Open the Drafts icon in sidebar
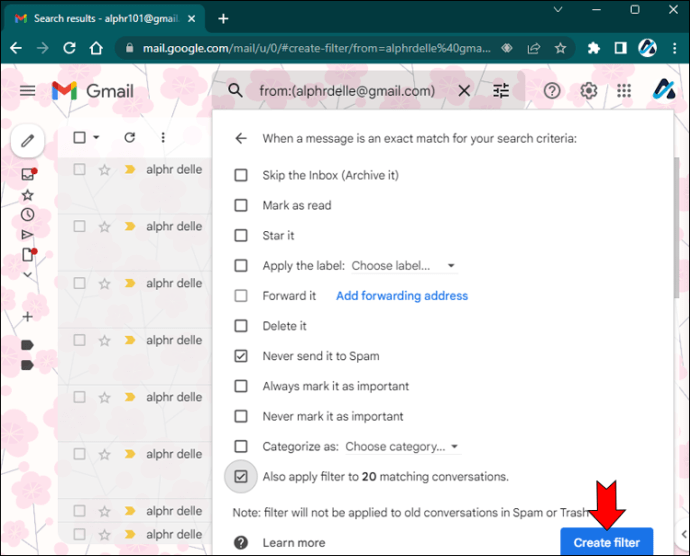 29,254
